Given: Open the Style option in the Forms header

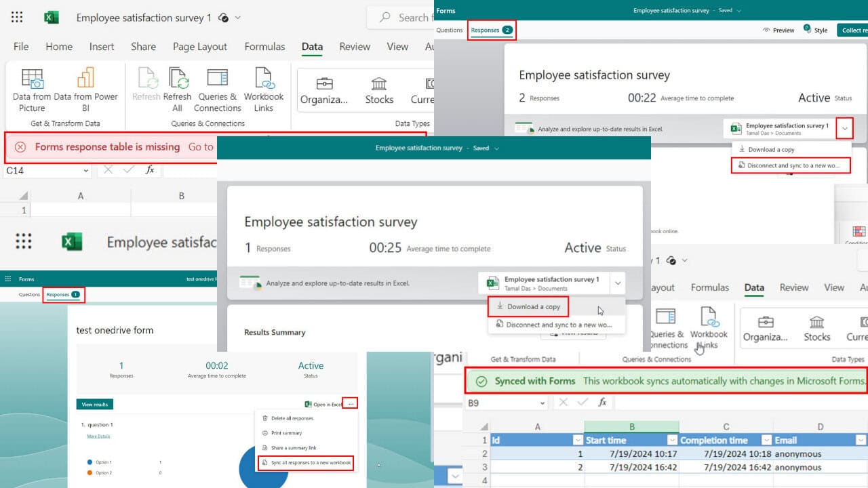Looking at the screenshot, I should 816,30.
